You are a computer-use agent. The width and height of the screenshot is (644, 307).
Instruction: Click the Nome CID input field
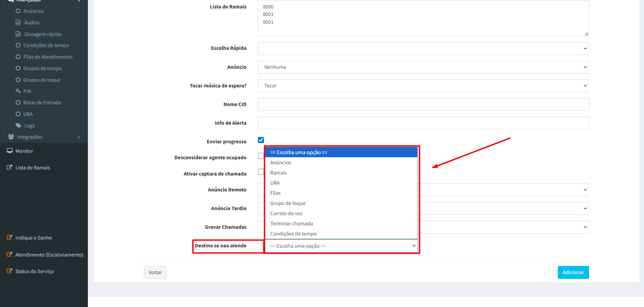click(x=423, y=104)
